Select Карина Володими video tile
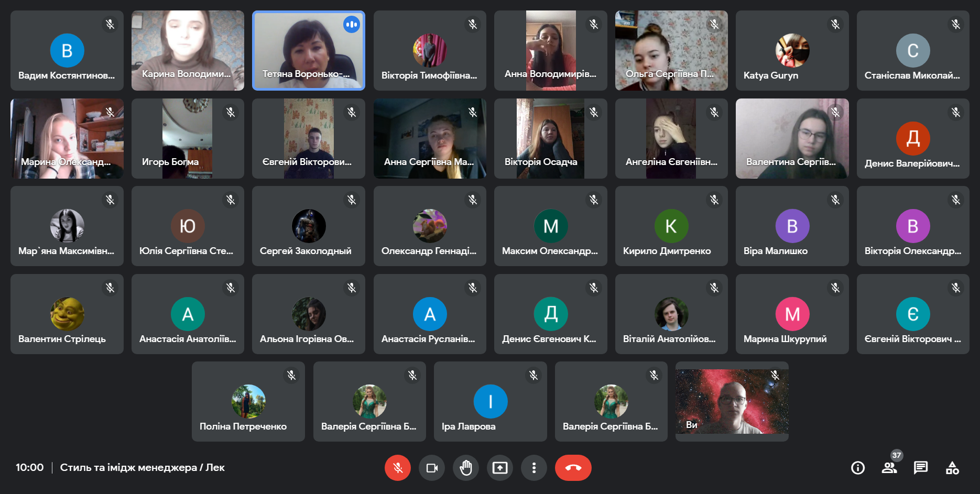This screenshot has width=980, height=494. 188,50
